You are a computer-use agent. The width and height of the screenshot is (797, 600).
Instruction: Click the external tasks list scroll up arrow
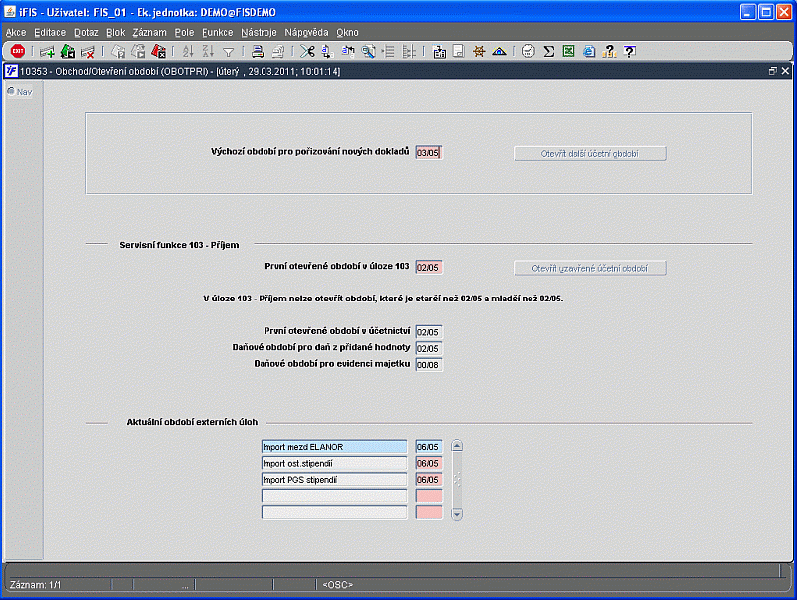click(457, 446)
